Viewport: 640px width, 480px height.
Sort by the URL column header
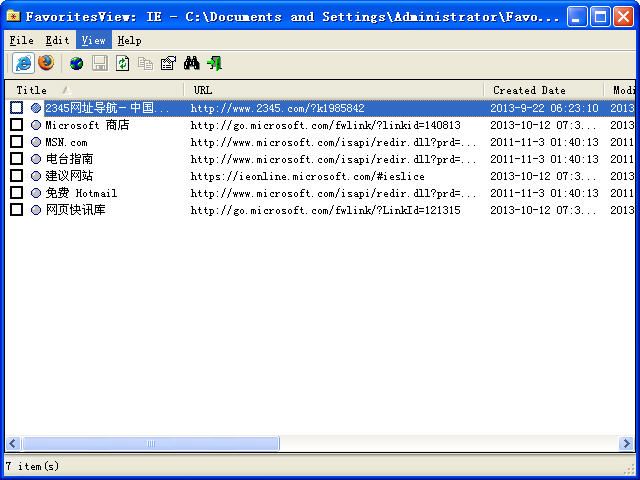(x=333, y=90)
